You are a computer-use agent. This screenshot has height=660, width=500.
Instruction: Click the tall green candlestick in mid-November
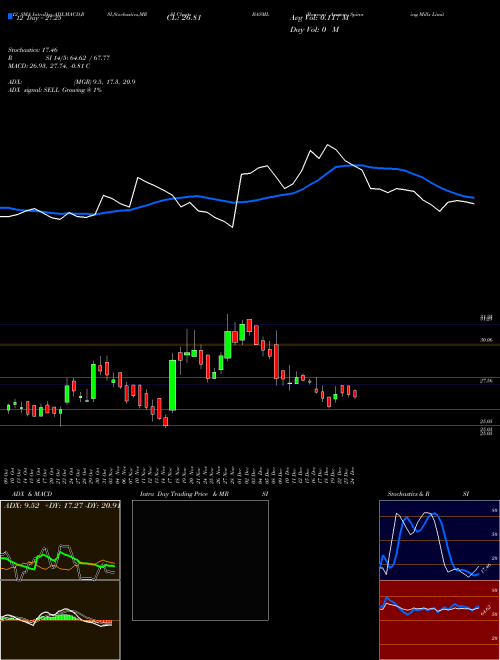pos(173,385)
